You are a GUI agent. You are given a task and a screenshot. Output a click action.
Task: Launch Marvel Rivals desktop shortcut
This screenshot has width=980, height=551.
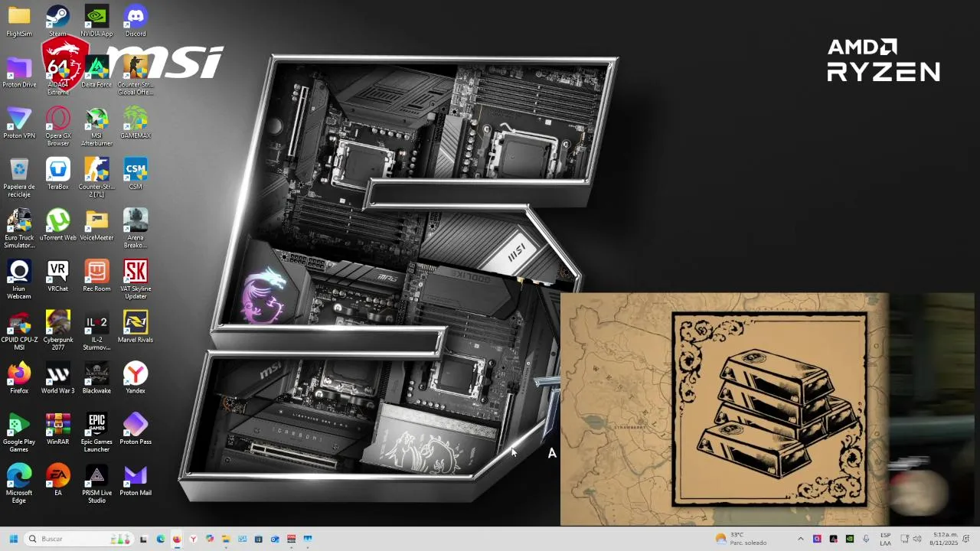136,327
